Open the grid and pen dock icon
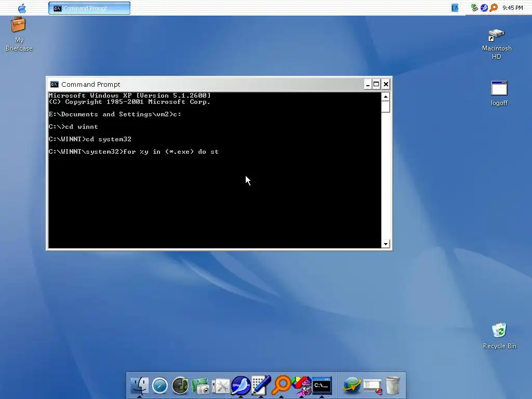The height and width of the screenshot is (399, 532). coord(261,385)
